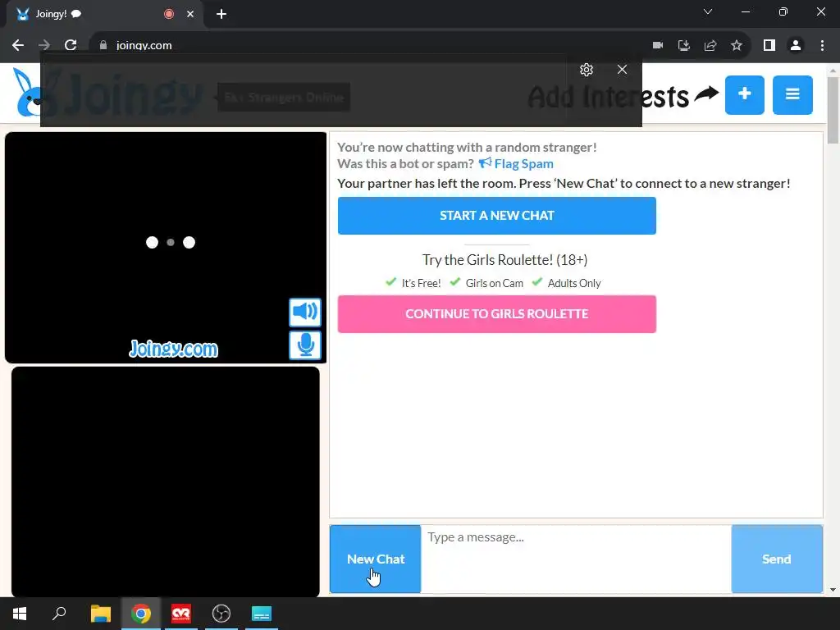Open File Explorer from taskbar
840x630 pixels.
100,614
